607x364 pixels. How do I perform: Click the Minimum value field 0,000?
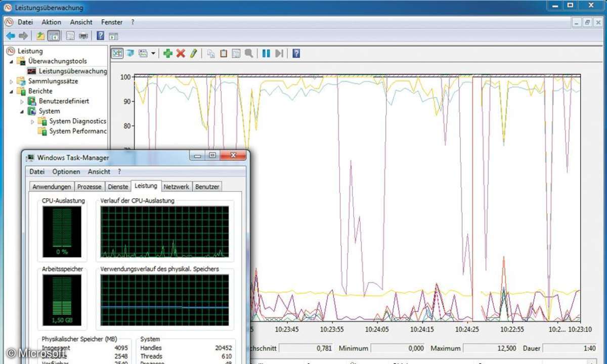tap(399, 348)
